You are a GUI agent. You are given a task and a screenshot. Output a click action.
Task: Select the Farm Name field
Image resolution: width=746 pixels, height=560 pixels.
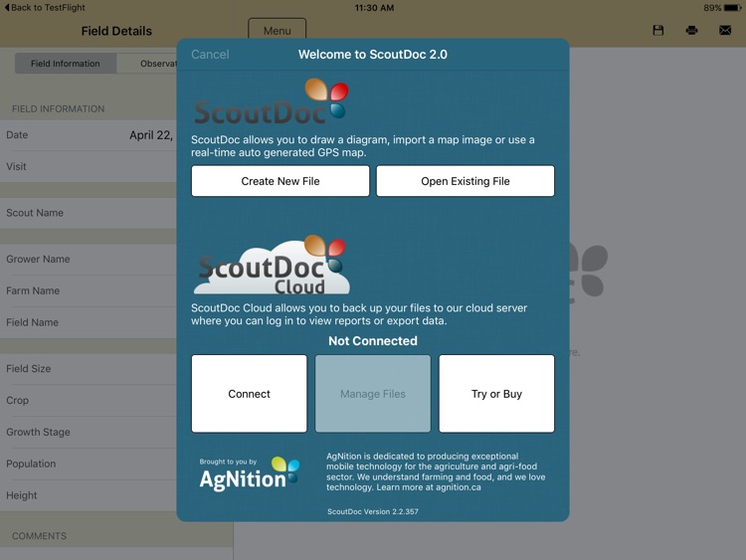click(x=89, y=290)
